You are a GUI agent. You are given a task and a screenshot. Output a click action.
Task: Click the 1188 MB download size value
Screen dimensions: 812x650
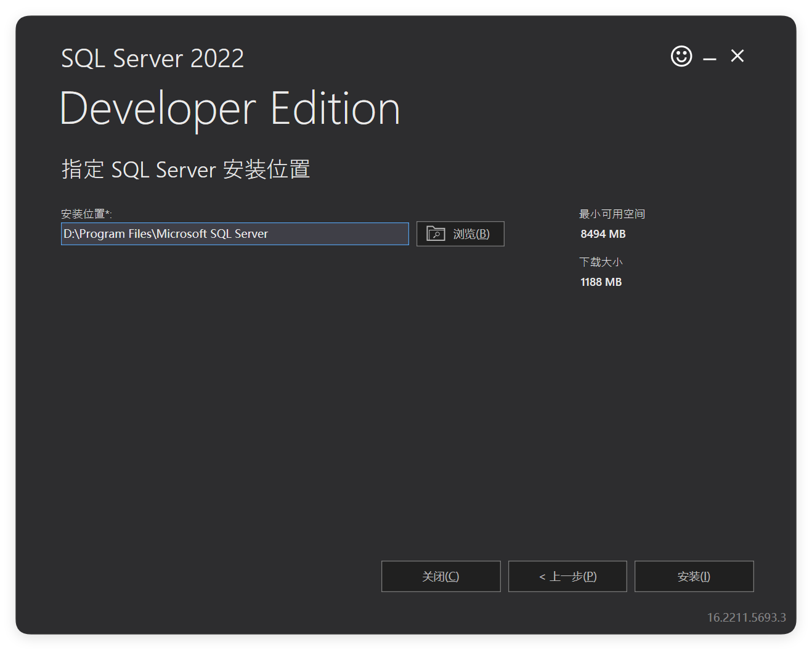click(601, 282)
